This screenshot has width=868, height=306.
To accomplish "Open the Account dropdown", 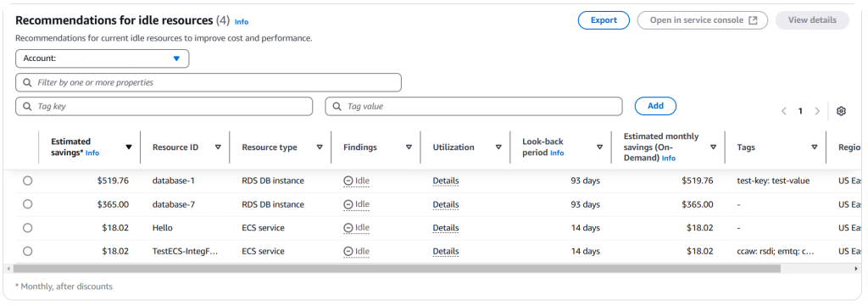I will tap(103, 58).
